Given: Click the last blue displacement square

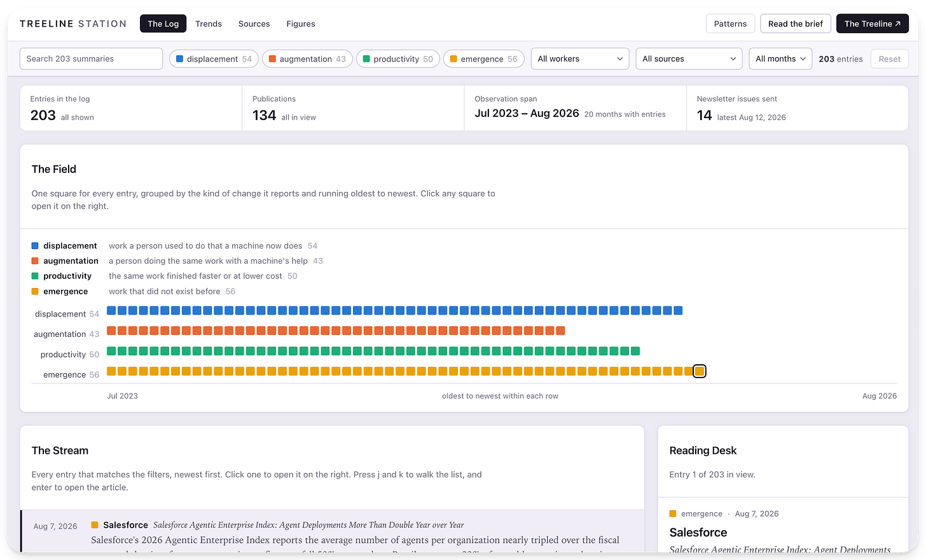Looking at the screenshot, I should [678, 311].
